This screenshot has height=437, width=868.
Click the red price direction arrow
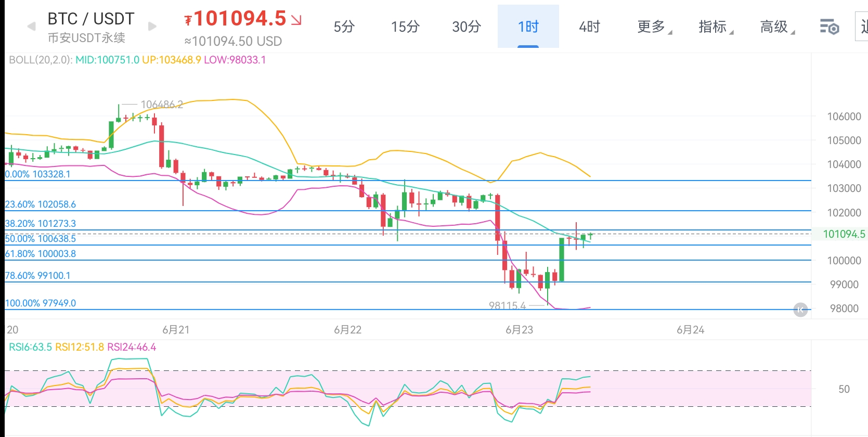point(296,20)
